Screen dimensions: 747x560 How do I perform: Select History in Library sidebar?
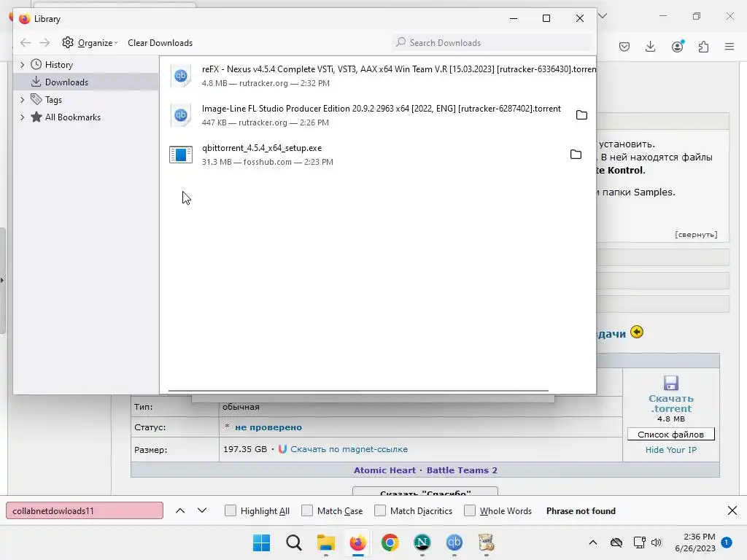(x=58, y=65)
